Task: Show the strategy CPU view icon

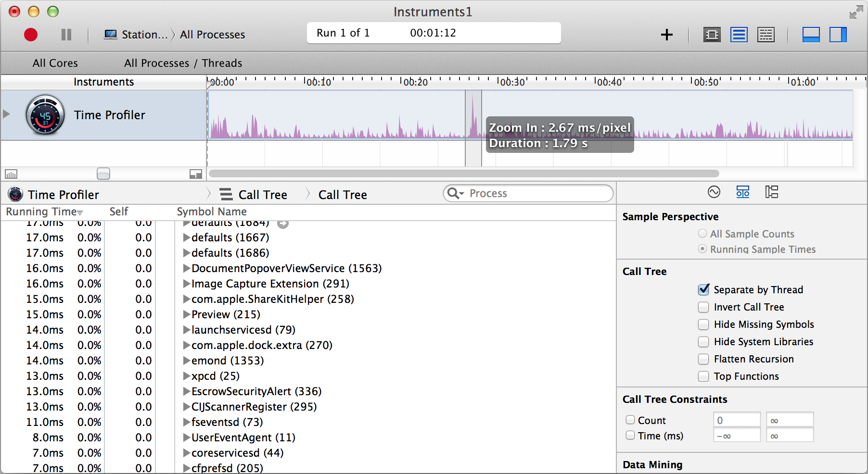Action: 712,35
